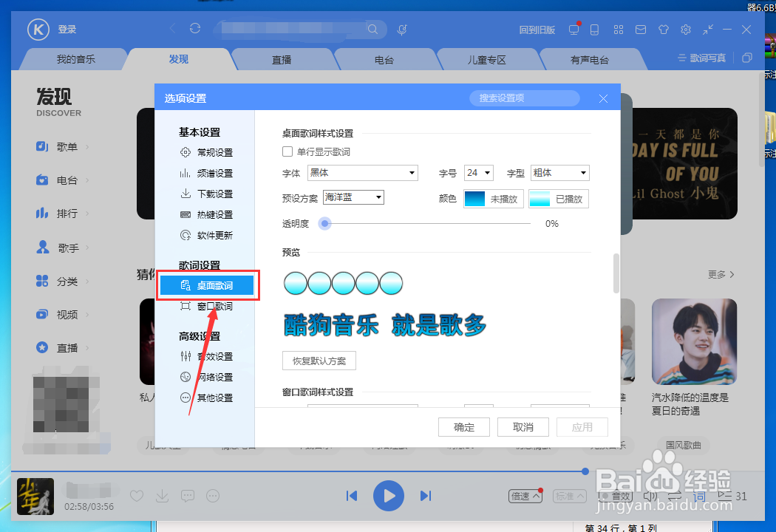Open the lyrics 词 icon in player bar
Image resolution: width=776 pixels, height=532 pixels.
pyautogui.click(x=698, y=496)
